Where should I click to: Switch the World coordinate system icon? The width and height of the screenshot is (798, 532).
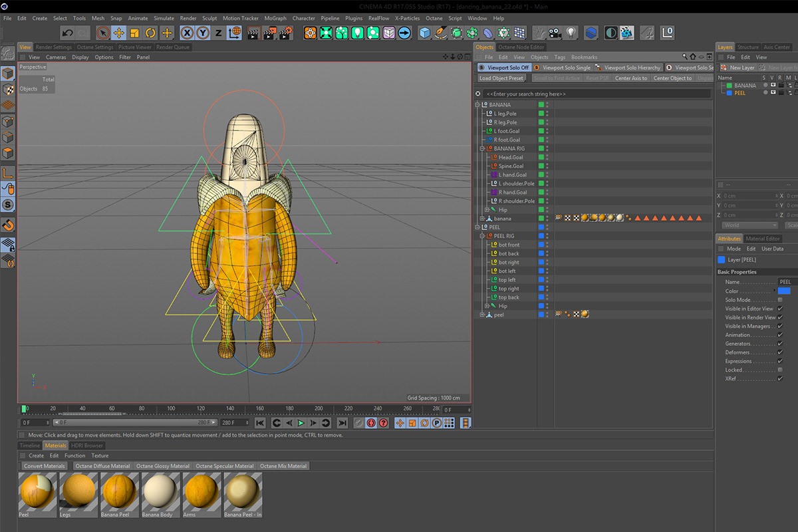234,33
